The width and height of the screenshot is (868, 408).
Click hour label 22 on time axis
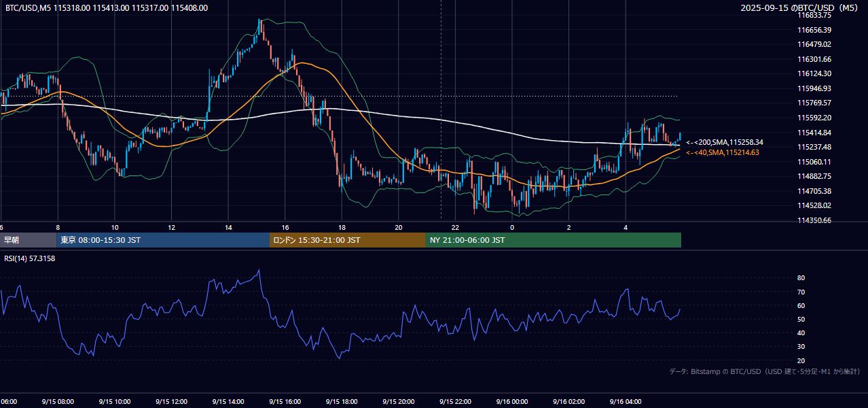click(x=455, y=227)
